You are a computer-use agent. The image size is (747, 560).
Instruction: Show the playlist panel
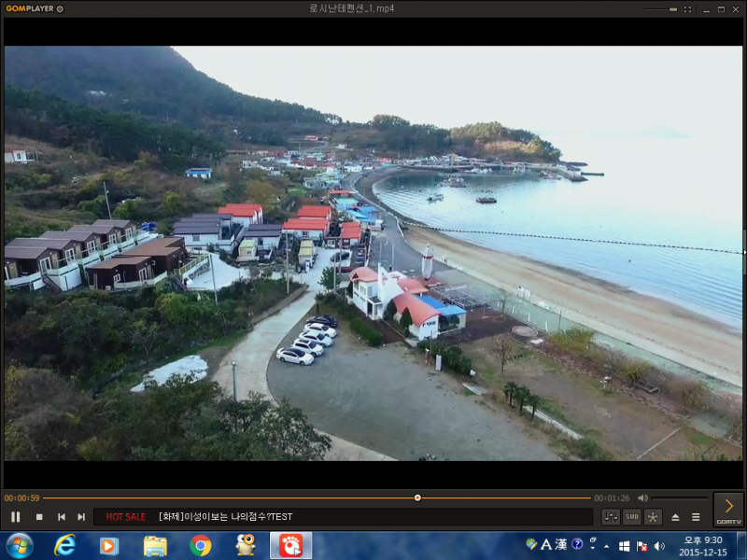point(696,517)
